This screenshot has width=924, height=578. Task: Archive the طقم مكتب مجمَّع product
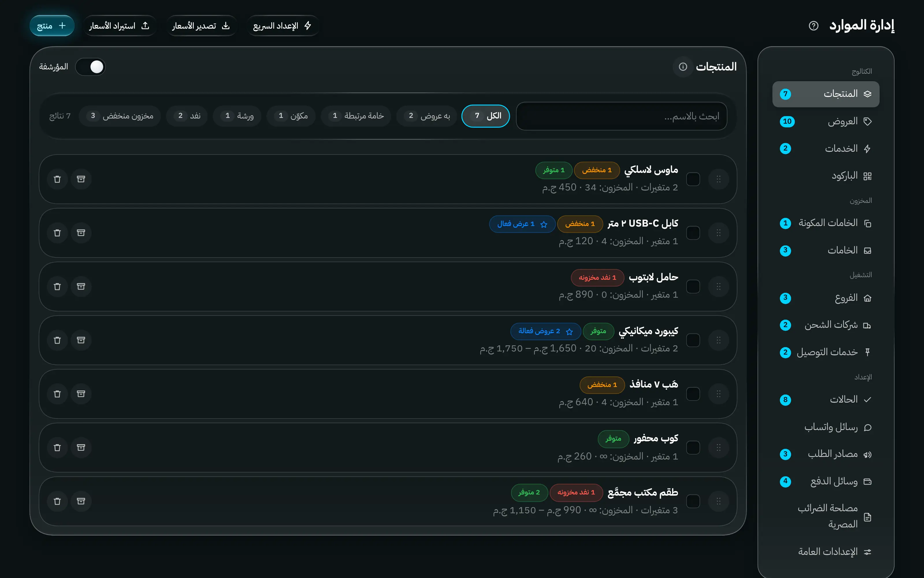tap(81, 501)
